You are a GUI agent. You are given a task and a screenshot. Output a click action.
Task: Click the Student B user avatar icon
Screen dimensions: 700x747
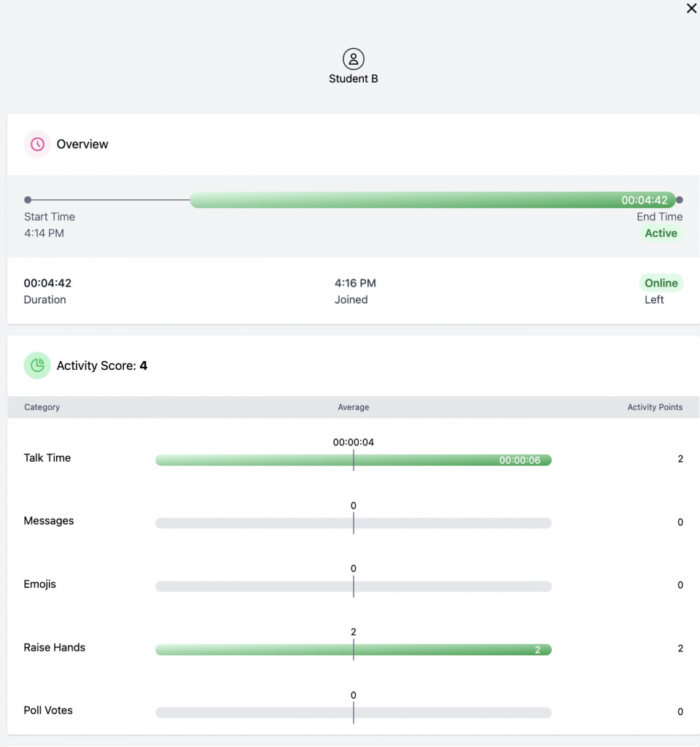point(354,59)
